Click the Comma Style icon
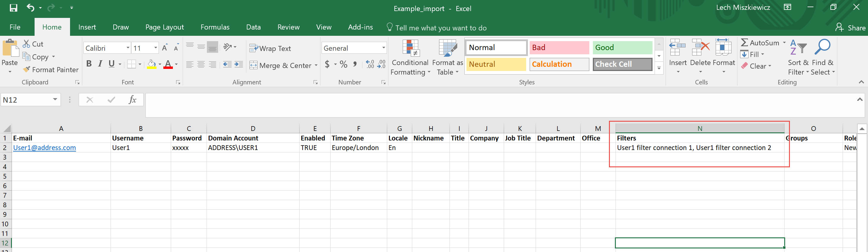The image size is (868, 252). pos(355,64)
